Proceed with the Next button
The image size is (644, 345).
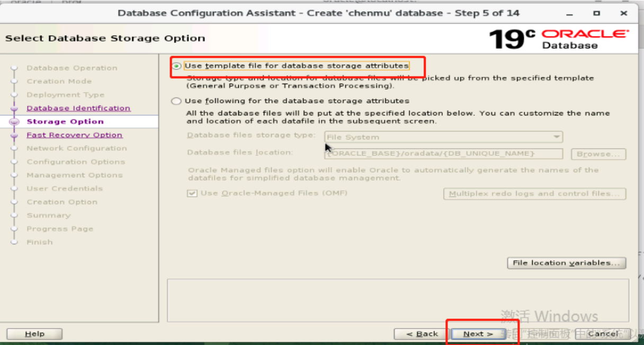(x=478, y=334)
